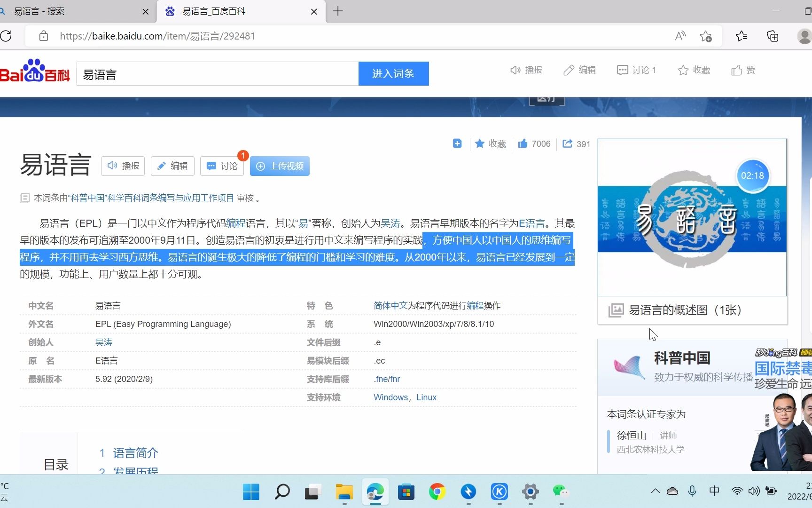812x508 pixels.
Task: Open the 吴涛 link in the intro paragraph
Action: pyautogui.click(x=390, y=223)
